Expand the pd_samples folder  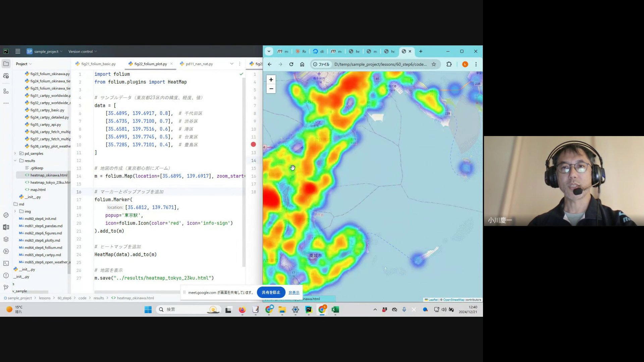tap(15, 154)
